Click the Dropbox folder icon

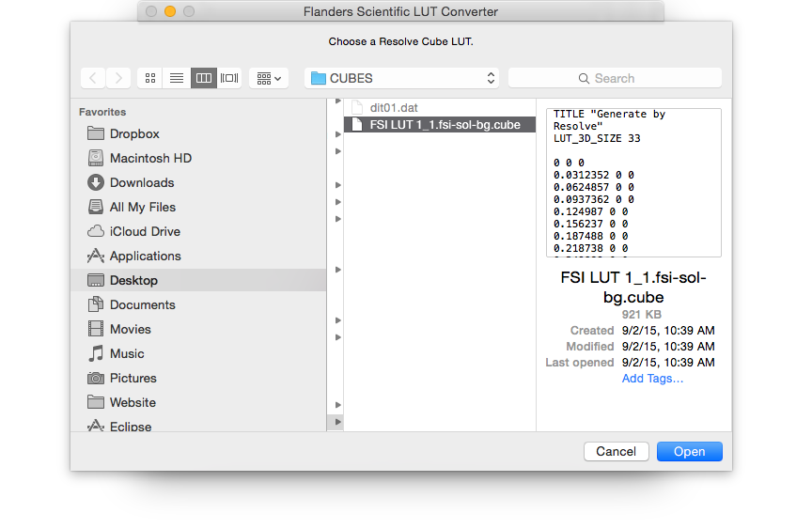[x=95, y=133]
